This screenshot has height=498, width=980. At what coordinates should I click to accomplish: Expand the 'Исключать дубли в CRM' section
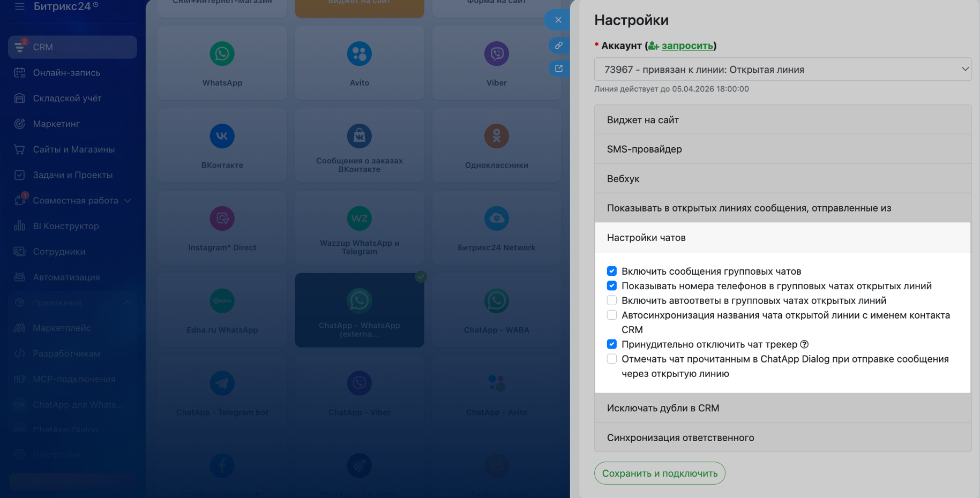pyautogui.click(x=782, y=408)
